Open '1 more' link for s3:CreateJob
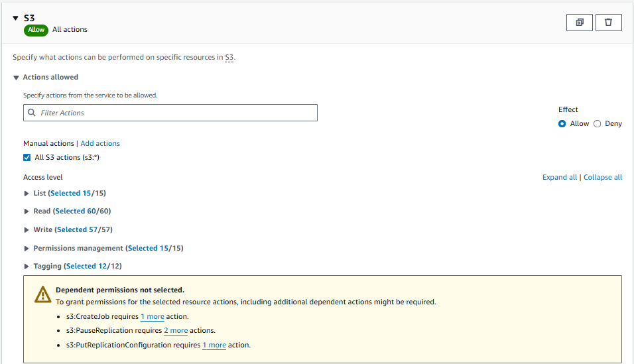Screen dimensions: 634x364 (x=153, y=316)
